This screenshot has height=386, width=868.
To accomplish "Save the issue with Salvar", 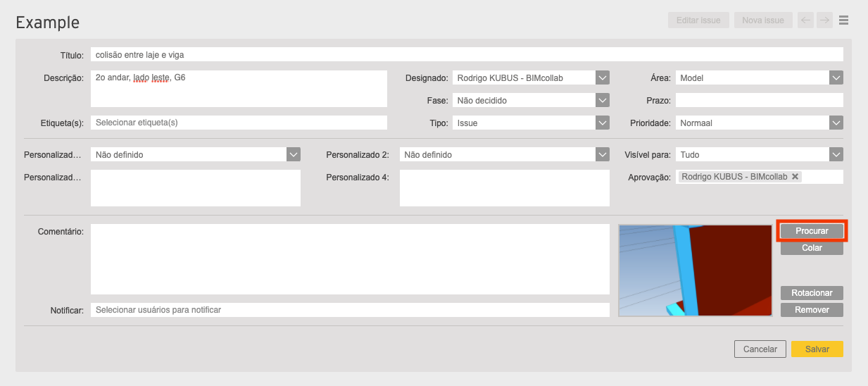I will click(x=817, y=349).
